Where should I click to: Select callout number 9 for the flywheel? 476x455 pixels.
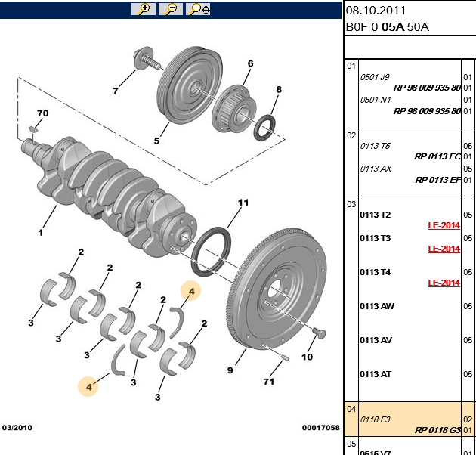point(230,370)
